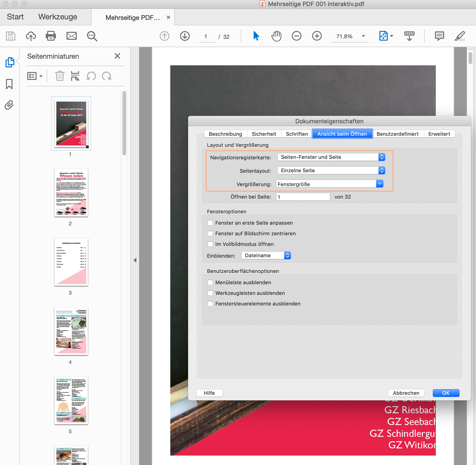Print the document via printer icon
This screenshot has height=465, width=476.
point(51,36)
